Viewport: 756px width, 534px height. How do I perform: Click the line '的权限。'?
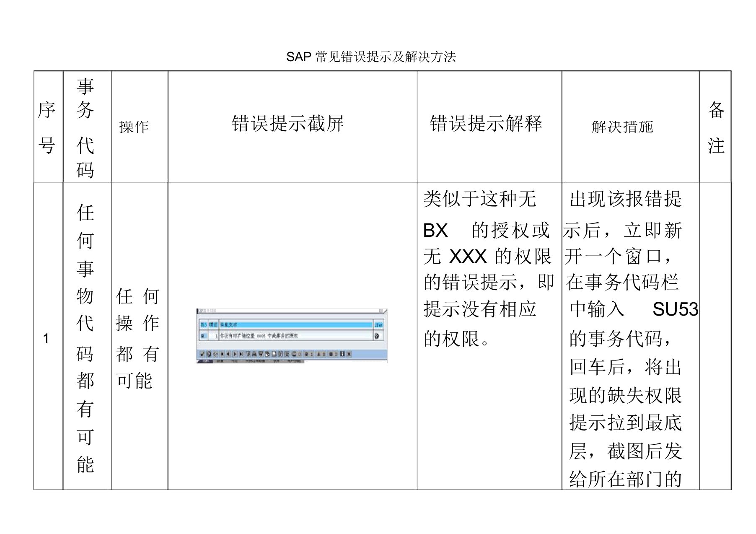pos(457,339)
